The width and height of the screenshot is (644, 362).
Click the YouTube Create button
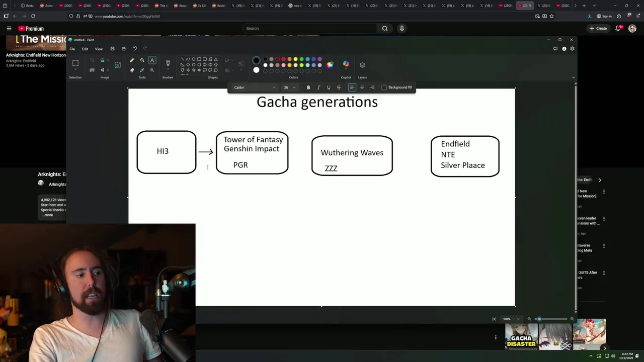[598, 29]
